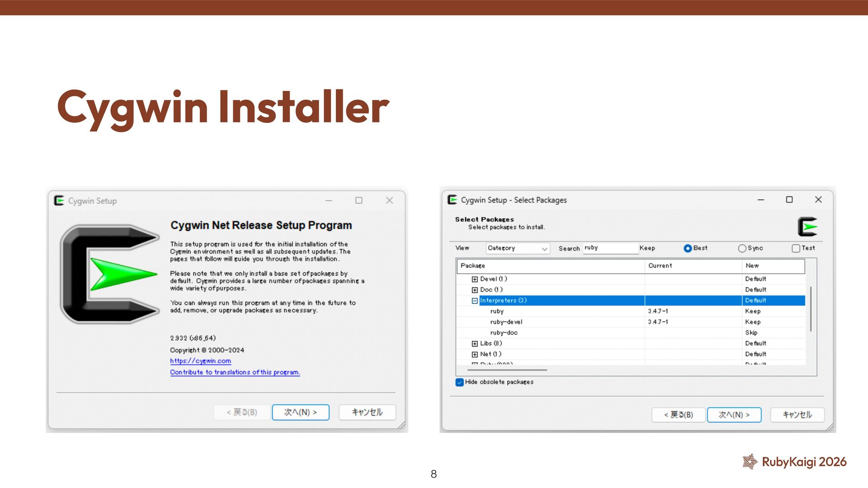
Task: Minimize the Select Packages window
Action: point(761,200)
